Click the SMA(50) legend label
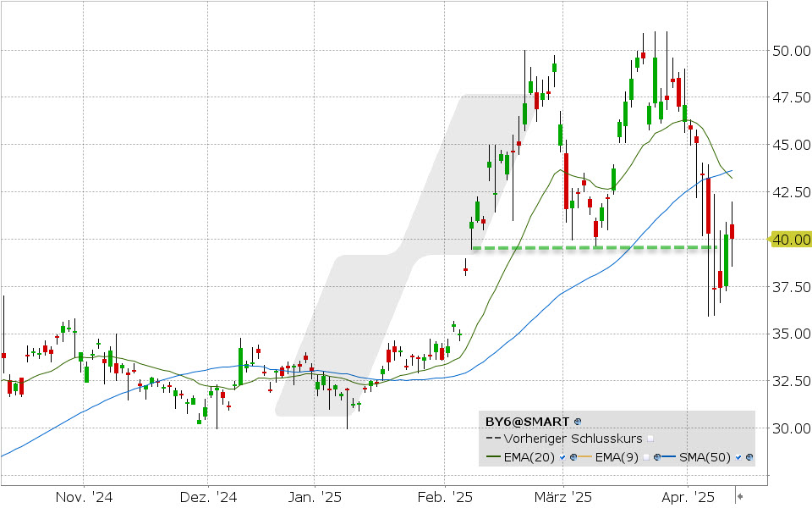The image size is (812, 508). (705, 457)
